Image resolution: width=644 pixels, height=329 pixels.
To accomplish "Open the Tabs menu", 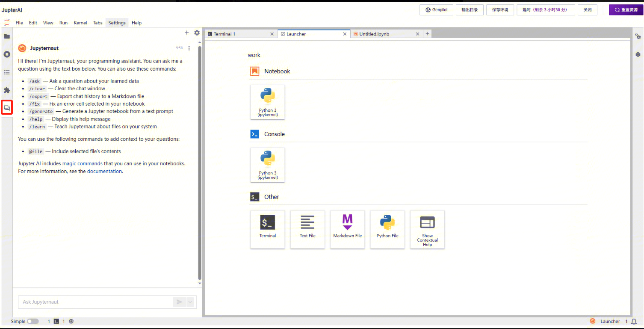I will (98, 23).
